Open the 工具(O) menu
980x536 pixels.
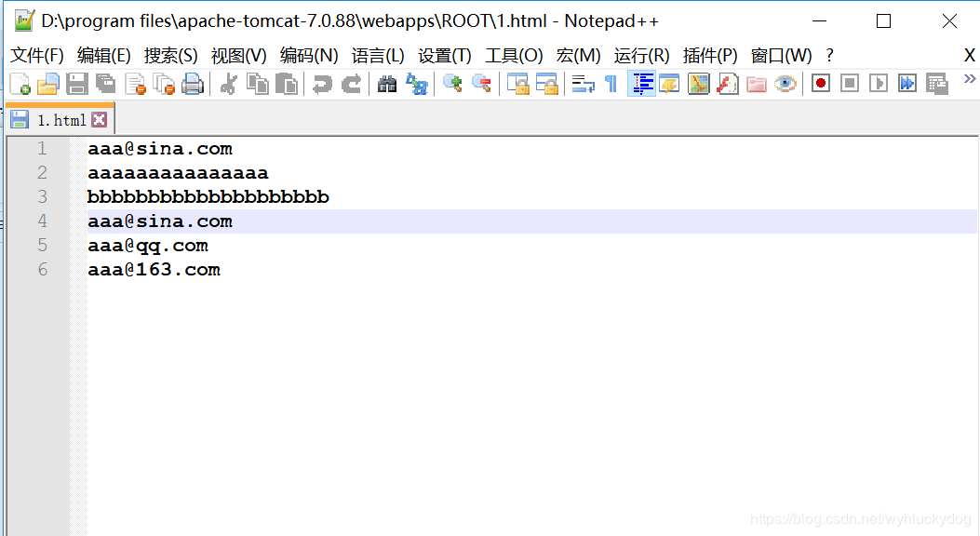[514, 56]
